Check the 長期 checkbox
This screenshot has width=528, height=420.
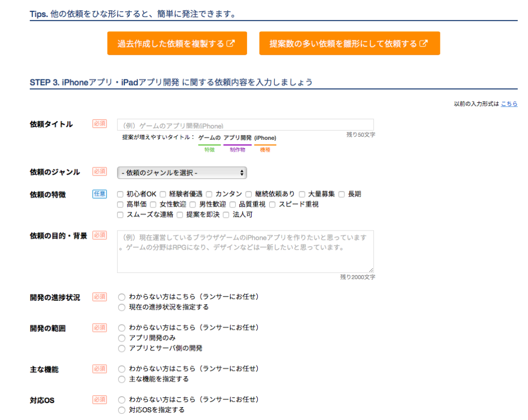pyautogui.click(x=342, y=194)
